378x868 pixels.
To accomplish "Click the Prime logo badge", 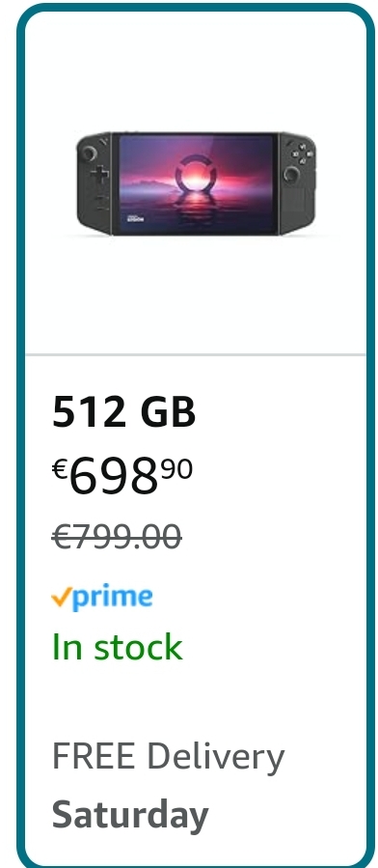I will [x=101, y=598].
